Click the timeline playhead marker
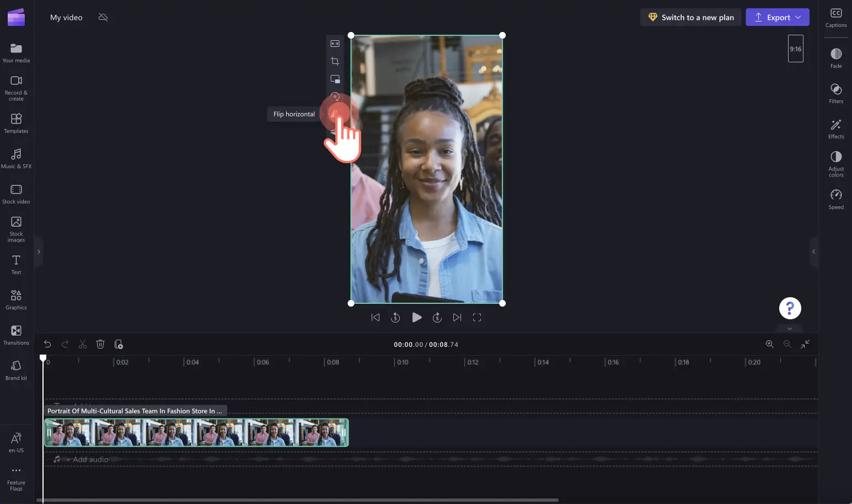Image resolution: width=852 pixels, height=504 pixels. [x=43, y=358]
